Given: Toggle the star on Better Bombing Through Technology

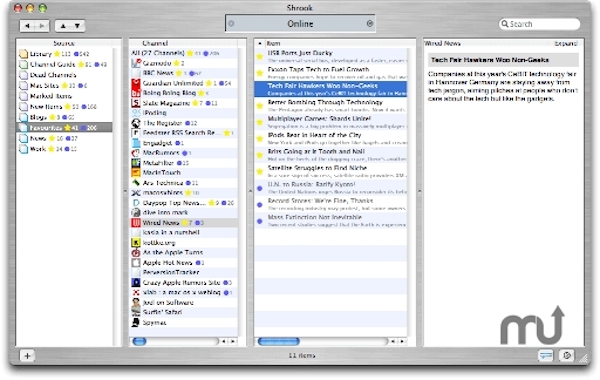Looking at the screenshot, I should click(260, 106).
